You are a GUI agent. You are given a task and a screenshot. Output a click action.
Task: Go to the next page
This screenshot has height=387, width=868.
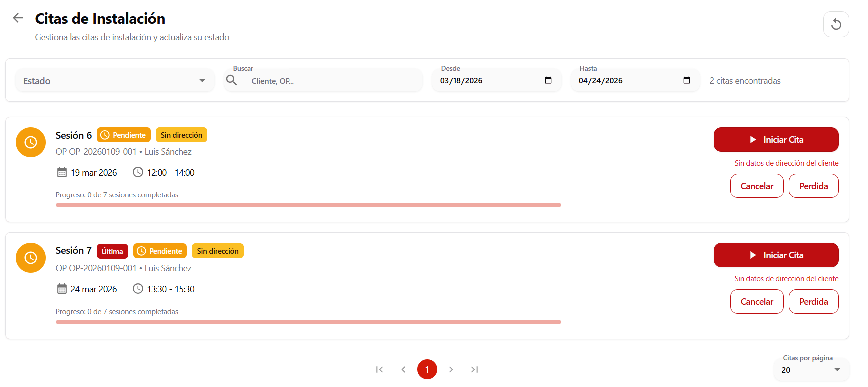[451, 369]
